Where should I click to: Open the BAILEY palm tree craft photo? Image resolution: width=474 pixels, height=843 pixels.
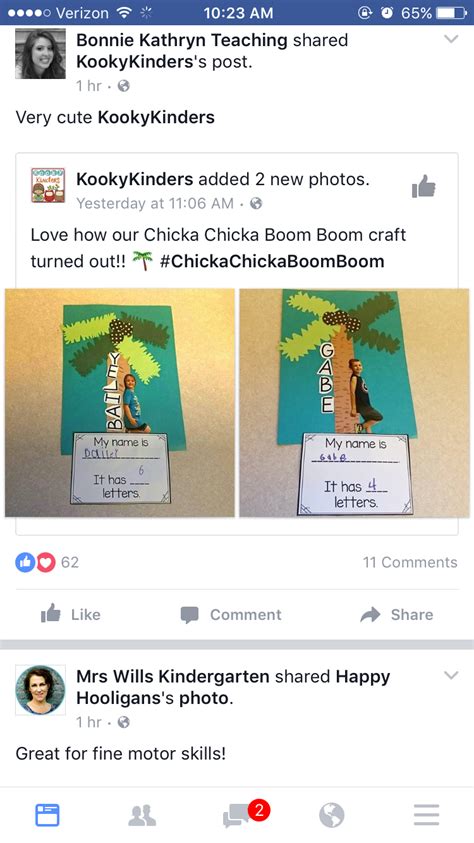(120, 403)
